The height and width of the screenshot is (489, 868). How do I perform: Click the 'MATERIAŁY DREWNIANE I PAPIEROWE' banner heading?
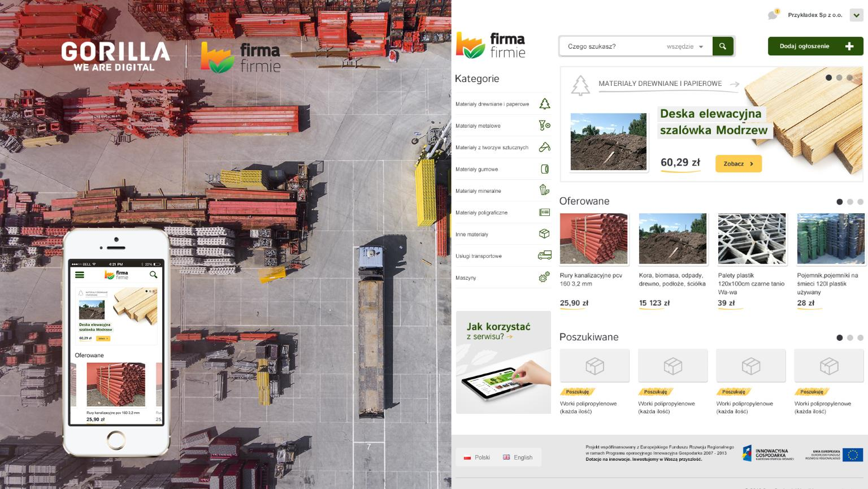click(660, 84)
